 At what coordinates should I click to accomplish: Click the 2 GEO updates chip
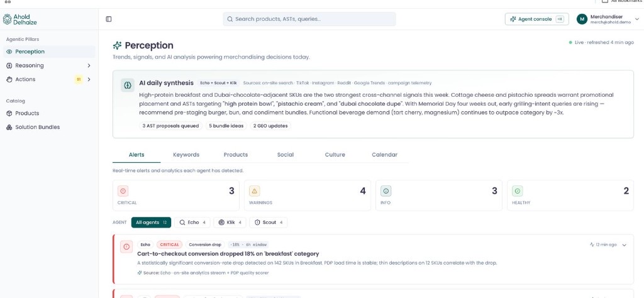click(270, 126)
